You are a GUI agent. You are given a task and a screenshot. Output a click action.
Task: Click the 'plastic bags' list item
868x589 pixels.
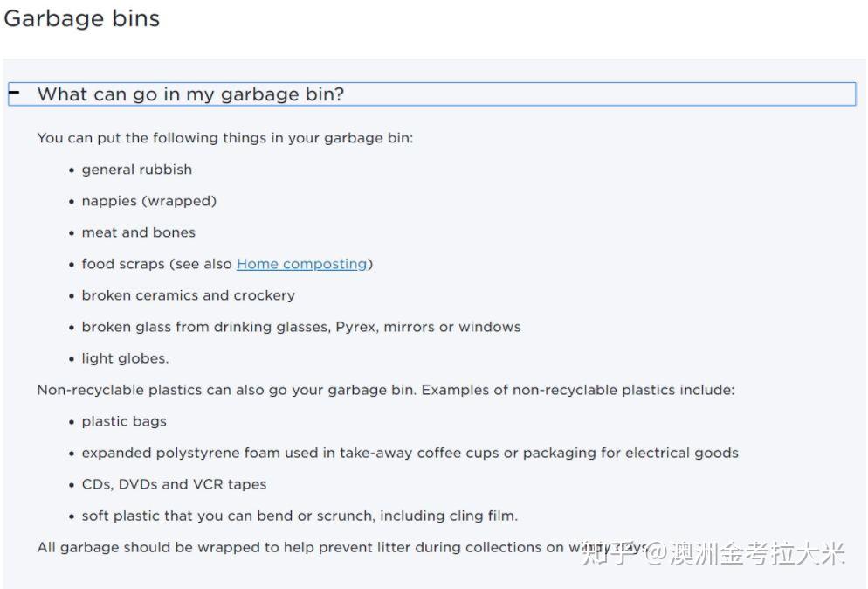124,422
